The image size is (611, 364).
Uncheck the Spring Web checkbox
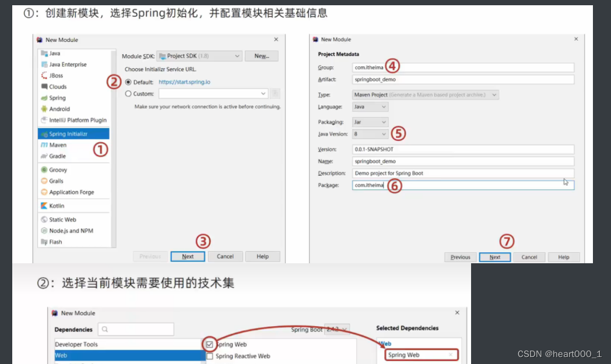coord(210,345)
